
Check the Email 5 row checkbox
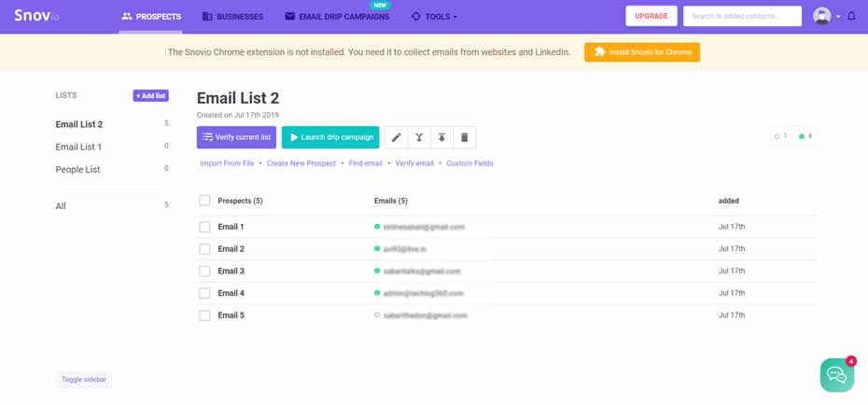(204, 315)
